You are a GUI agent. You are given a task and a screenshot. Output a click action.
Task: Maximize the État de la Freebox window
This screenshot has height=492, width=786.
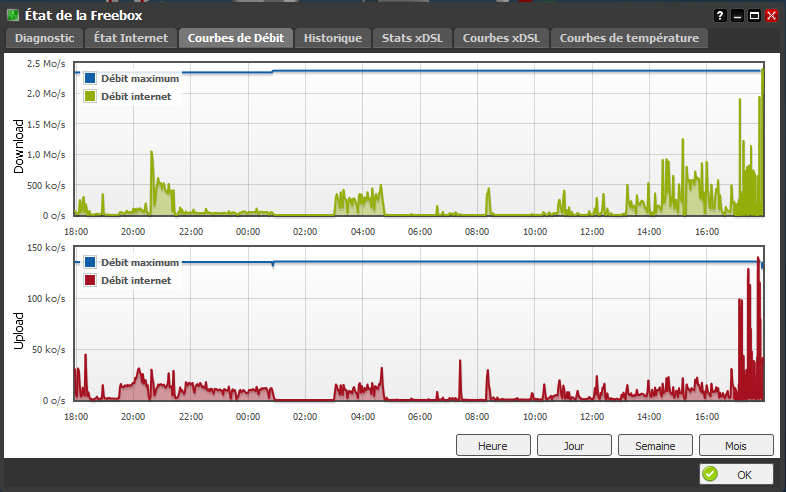754,16
